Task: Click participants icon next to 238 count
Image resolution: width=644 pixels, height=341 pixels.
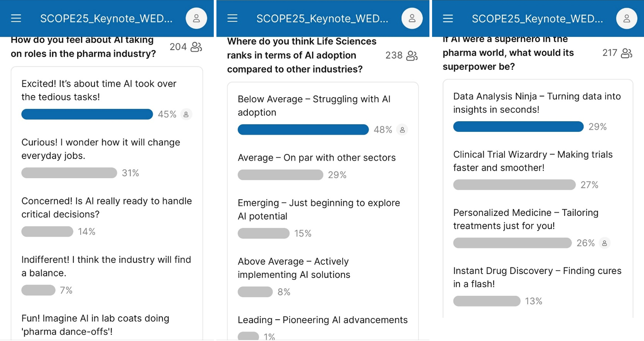Action: [412, 56]
